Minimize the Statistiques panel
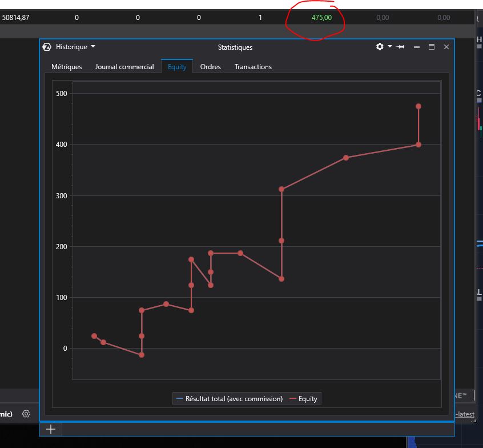 pyautogui.click(x=417, y=47)
